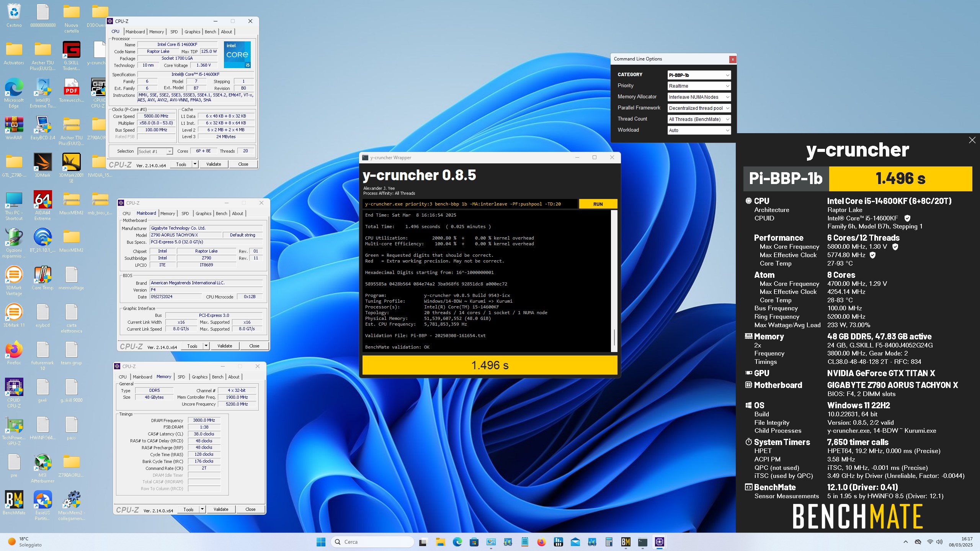Open the Cestino recycle bin icon
980x551 pixels.
coord(14,15)
